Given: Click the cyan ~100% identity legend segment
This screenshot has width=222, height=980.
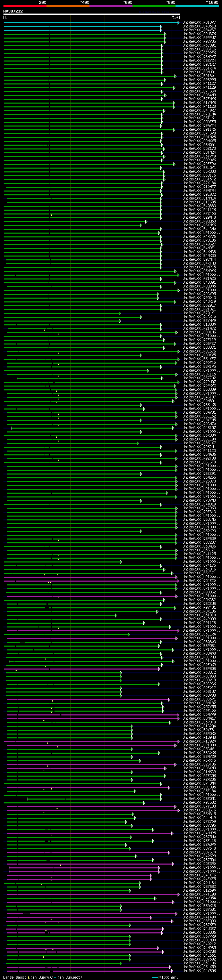Looking at the screenshot, I should (x=197, y=6).
